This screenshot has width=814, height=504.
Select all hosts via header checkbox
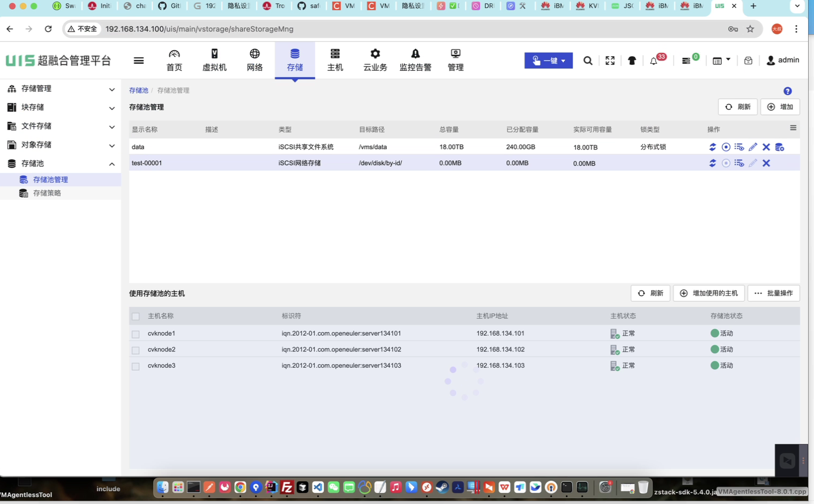coord(136,317)
